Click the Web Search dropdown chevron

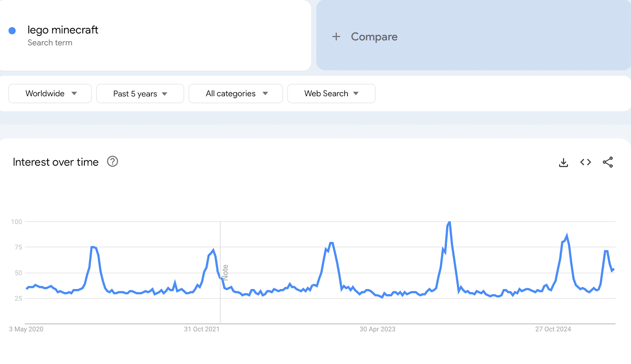[x=356, y=93]
